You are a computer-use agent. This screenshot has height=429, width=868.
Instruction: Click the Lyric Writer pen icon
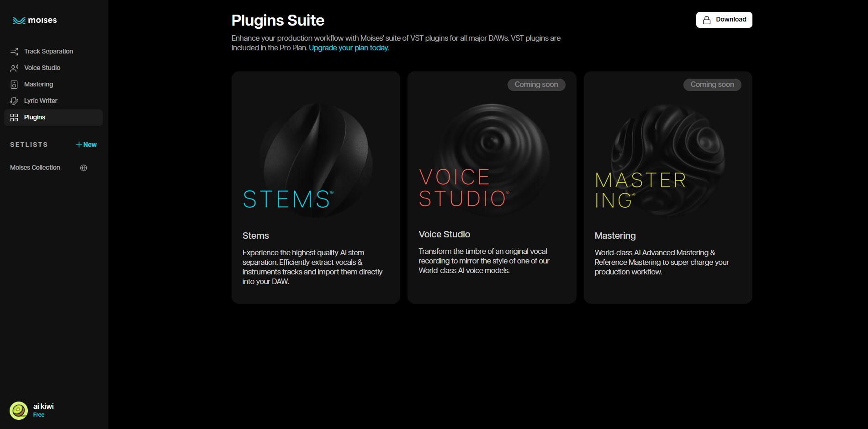(x=14, y=101)
